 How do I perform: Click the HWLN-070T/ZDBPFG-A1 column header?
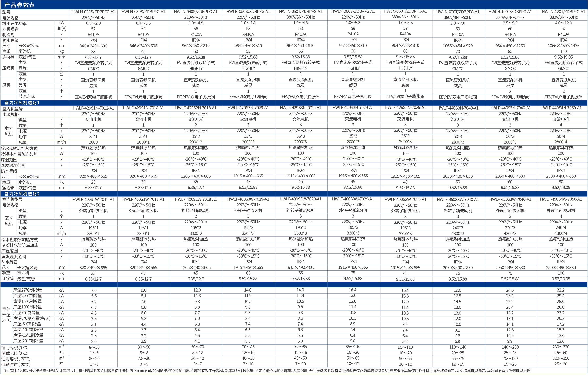click(x=458, y=12)
